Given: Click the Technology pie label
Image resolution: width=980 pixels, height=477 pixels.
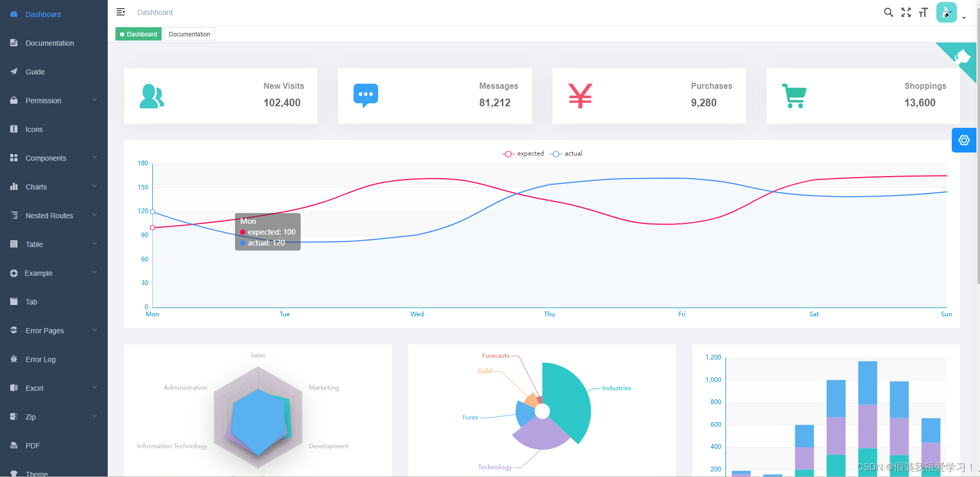Looking at the screenshot, I should tap(495, 467).
